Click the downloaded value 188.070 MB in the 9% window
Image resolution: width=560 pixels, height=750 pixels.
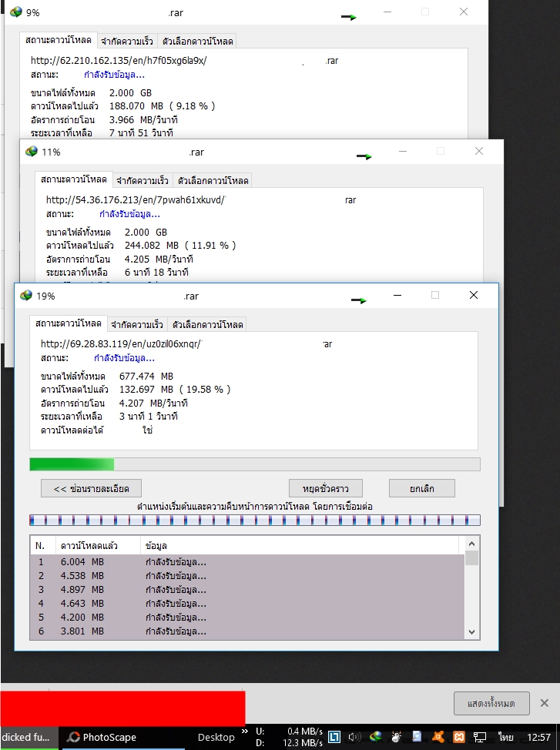[x=136, y=106]
